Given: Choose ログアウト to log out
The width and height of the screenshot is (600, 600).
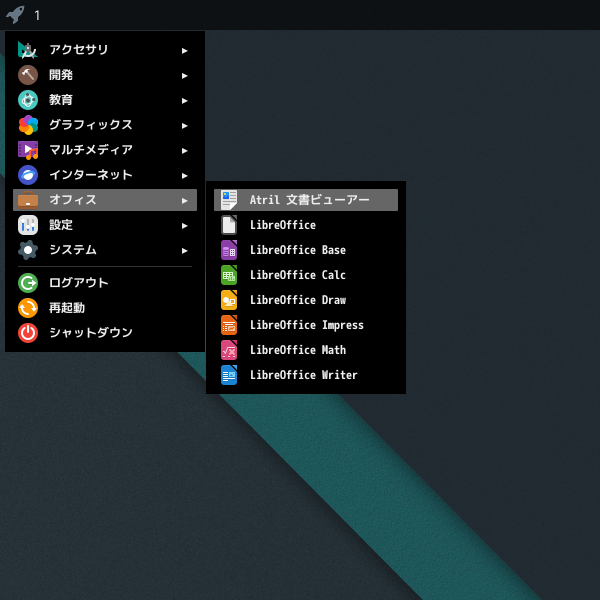Looking at the screenshot, I should [105, 283].
